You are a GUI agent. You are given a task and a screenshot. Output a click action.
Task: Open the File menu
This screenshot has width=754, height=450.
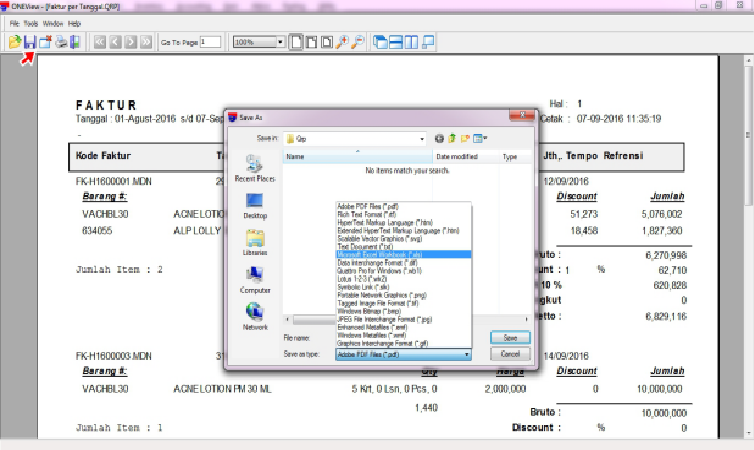click(x=14, y=22)
